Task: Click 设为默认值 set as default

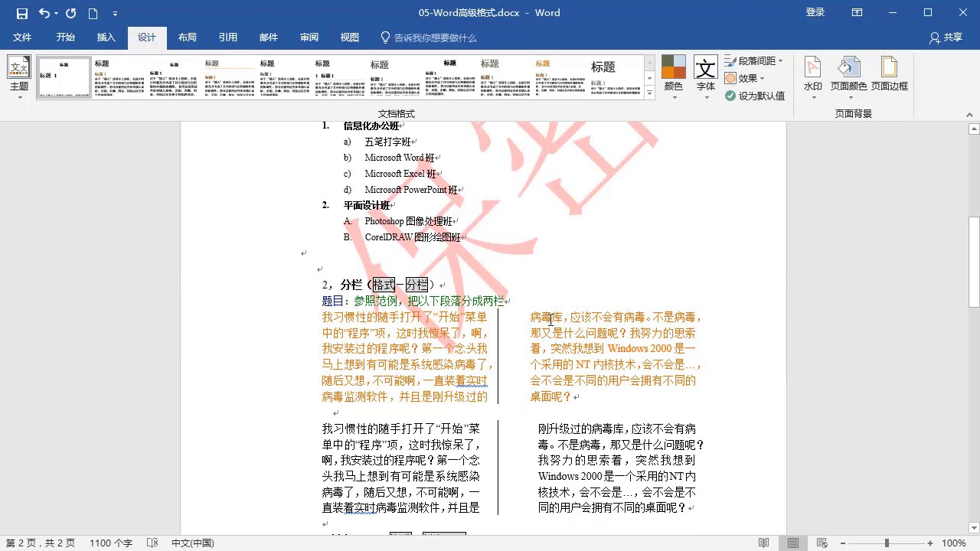Action: [755, 96]
